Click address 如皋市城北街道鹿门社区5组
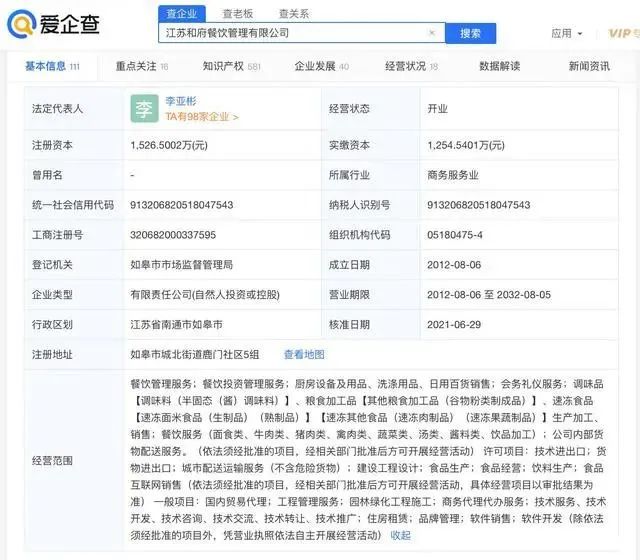This screenshot has height=560, width=640. pos(195,355)
